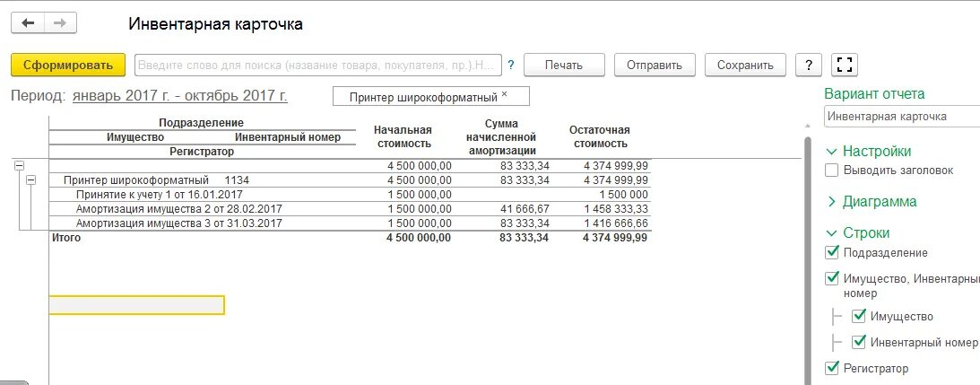Image resolution: width=980 pixels, height=385 pixels.
Task: Uncheck the 'Регистратор' checkbox
Action: point(831,367)
